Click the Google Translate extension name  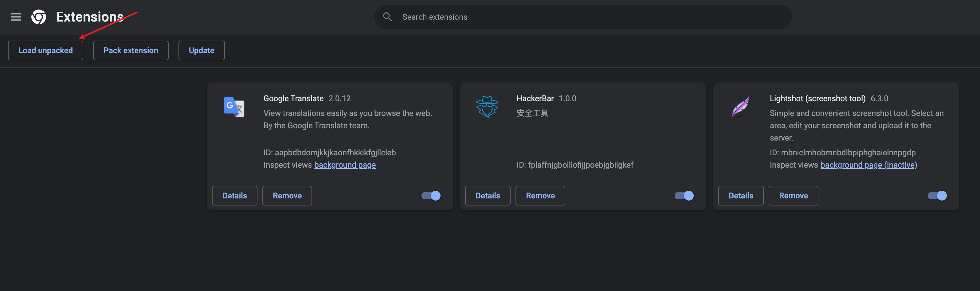click(x=293, y=99)
